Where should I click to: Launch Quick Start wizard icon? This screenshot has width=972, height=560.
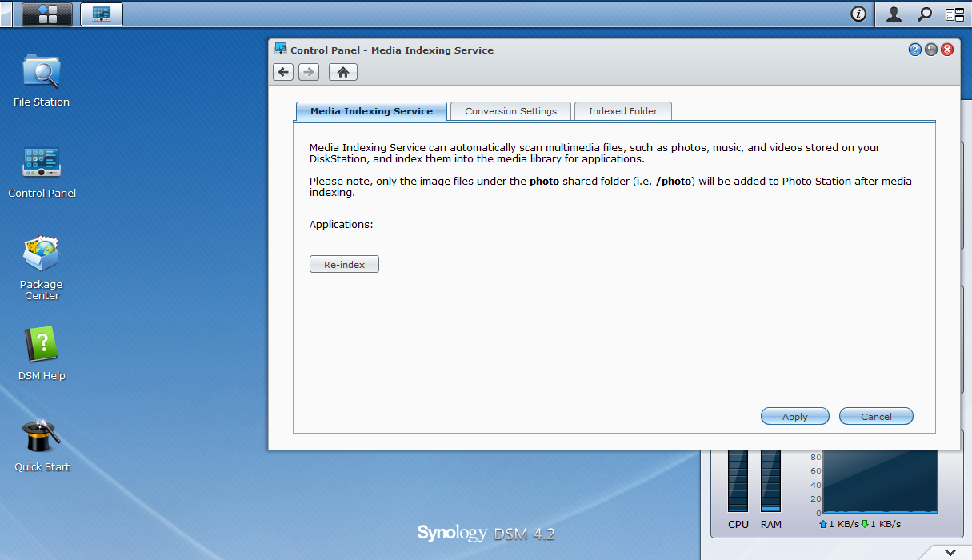pos(42,445)
